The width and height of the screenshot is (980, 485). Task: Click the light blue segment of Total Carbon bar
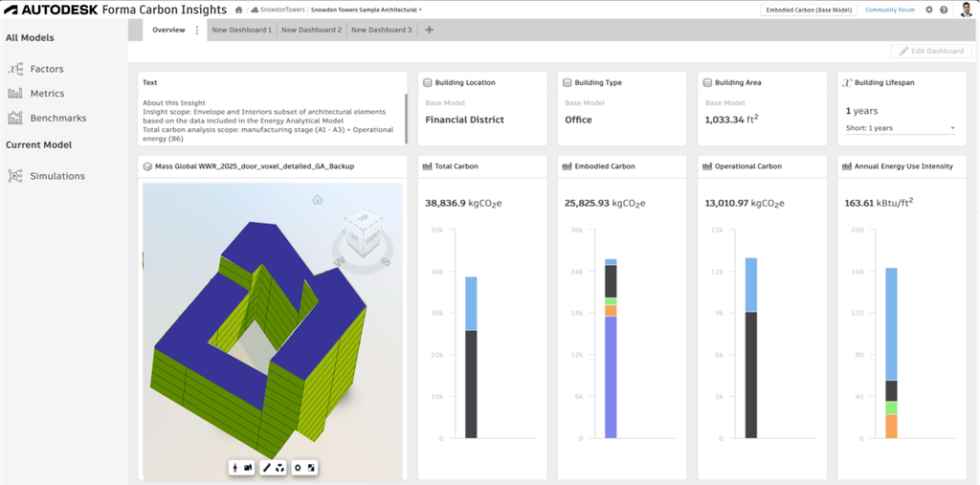[471, 304]
